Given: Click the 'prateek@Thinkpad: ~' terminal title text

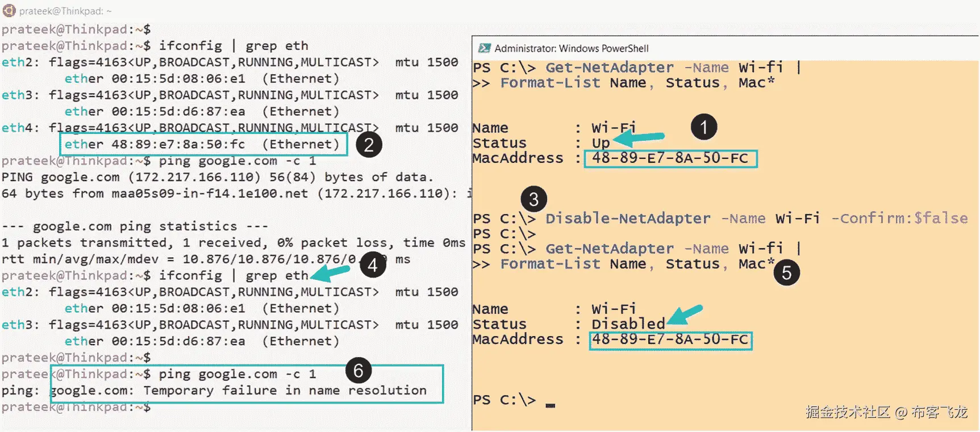Looking at the screenshot, I should (65, 11).
